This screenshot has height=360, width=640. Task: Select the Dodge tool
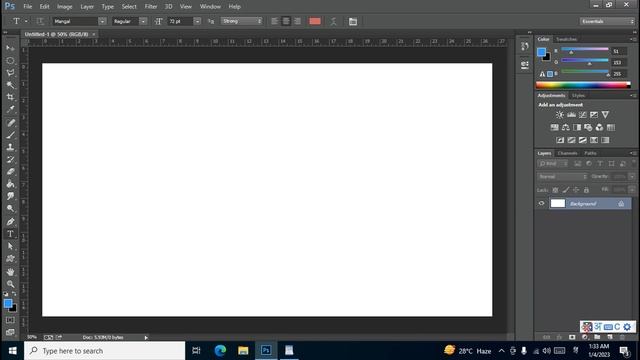coord(10,209)
